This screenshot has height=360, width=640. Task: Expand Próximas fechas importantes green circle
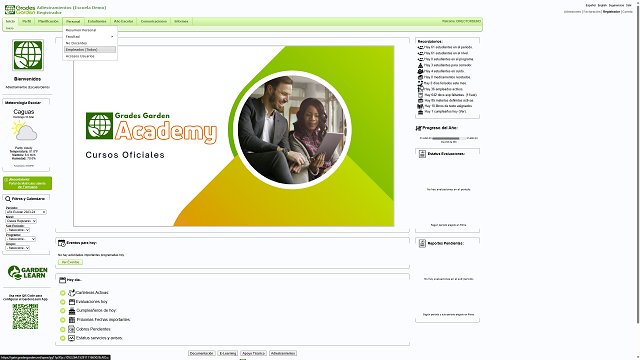(x=62, y=320)
